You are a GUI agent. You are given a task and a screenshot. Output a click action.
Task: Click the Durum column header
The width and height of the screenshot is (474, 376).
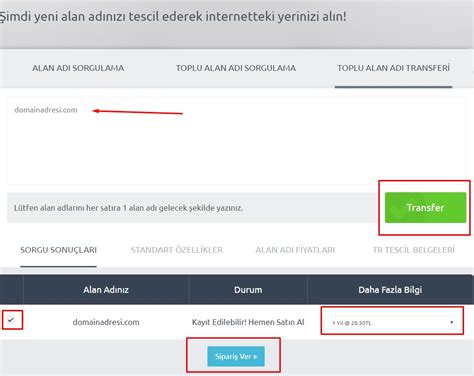[x=248, y=290]
